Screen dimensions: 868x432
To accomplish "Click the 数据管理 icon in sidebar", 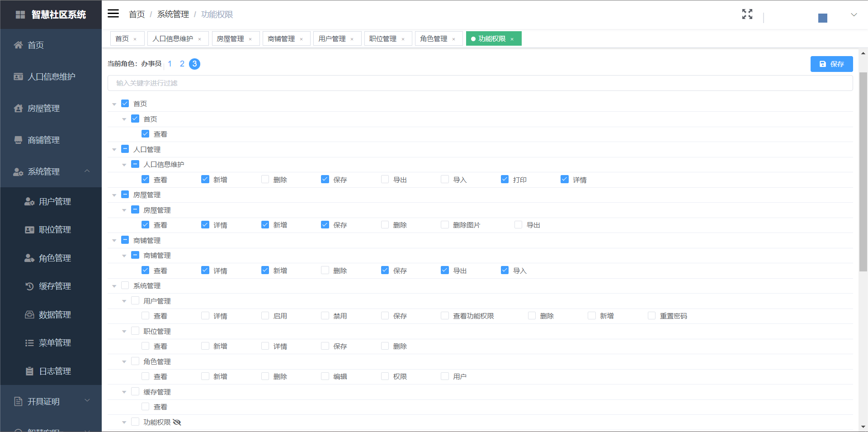I will [x=29, y=314].
